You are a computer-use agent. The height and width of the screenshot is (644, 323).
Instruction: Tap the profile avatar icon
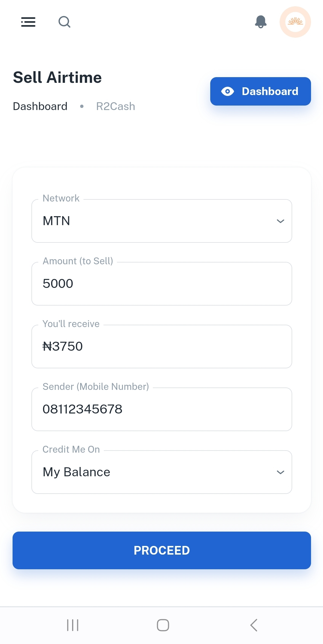tap(295, 22)
